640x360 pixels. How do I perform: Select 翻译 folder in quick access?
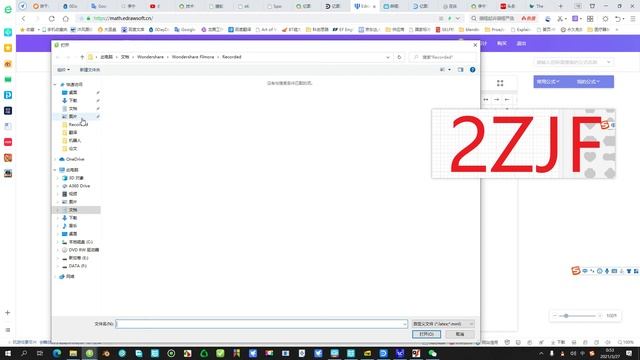69,133
